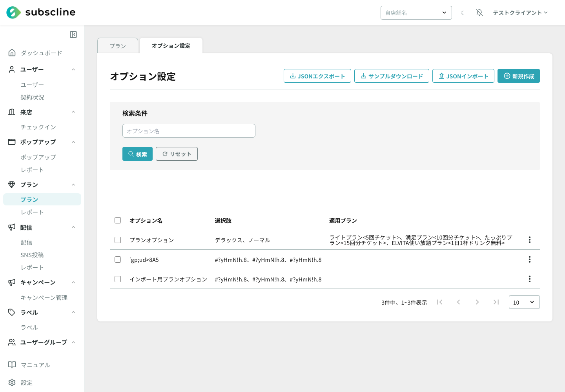Check the 'gp;ud>8A5 row checkbox
565x392 pixels.
coord(118,260)
